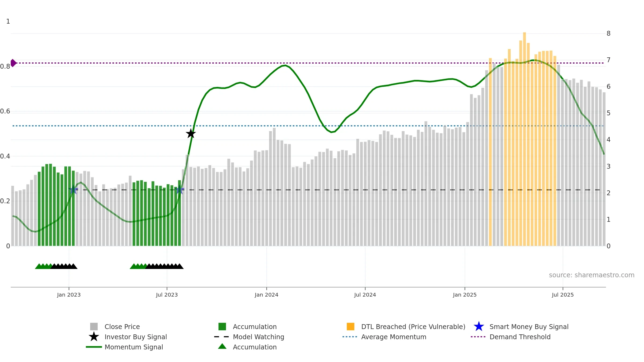644x362 pixels.
Task: Click the left axis value 0.4
Action: (5, 156)
